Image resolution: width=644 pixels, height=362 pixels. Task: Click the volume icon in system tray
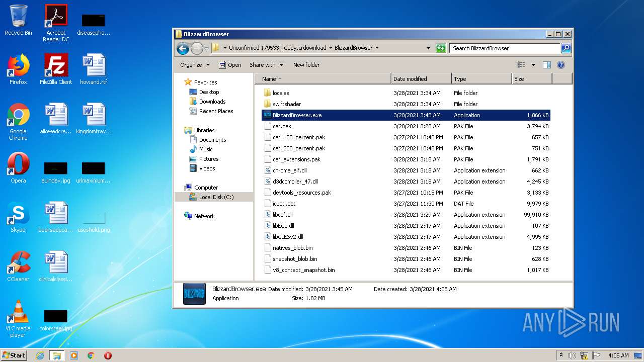coord(572,355)
